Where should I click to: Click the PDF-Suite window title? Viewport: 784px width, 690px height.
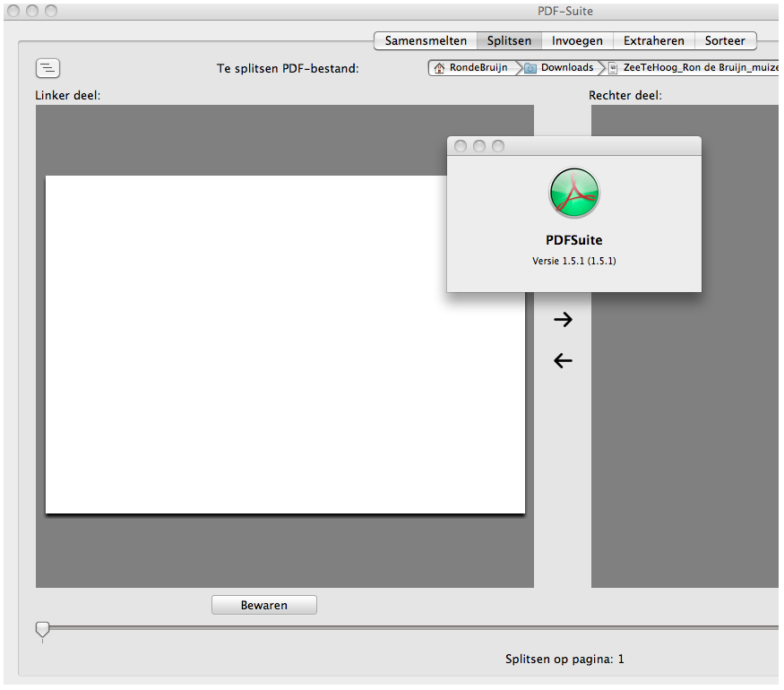click(x=565, y=11)
